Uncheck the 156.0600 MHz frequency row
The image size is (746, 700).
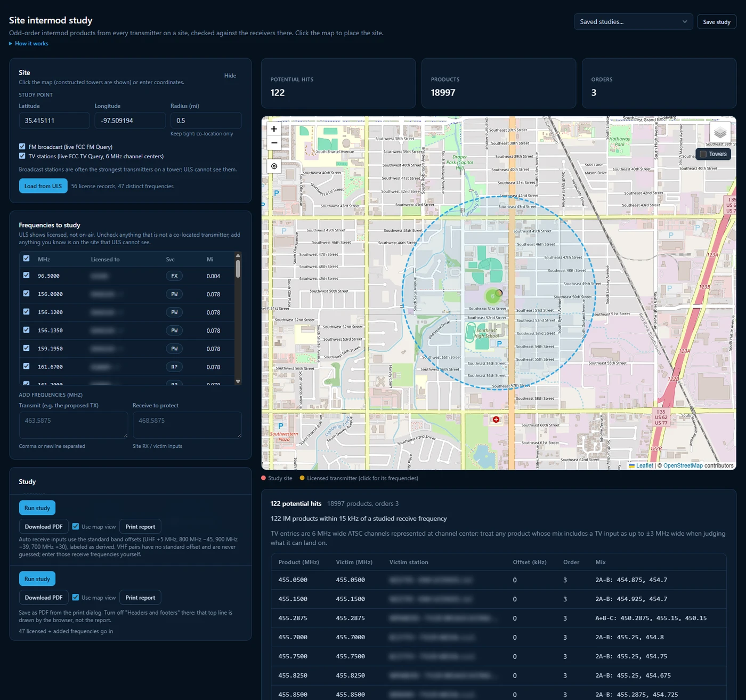pos(26,294)
